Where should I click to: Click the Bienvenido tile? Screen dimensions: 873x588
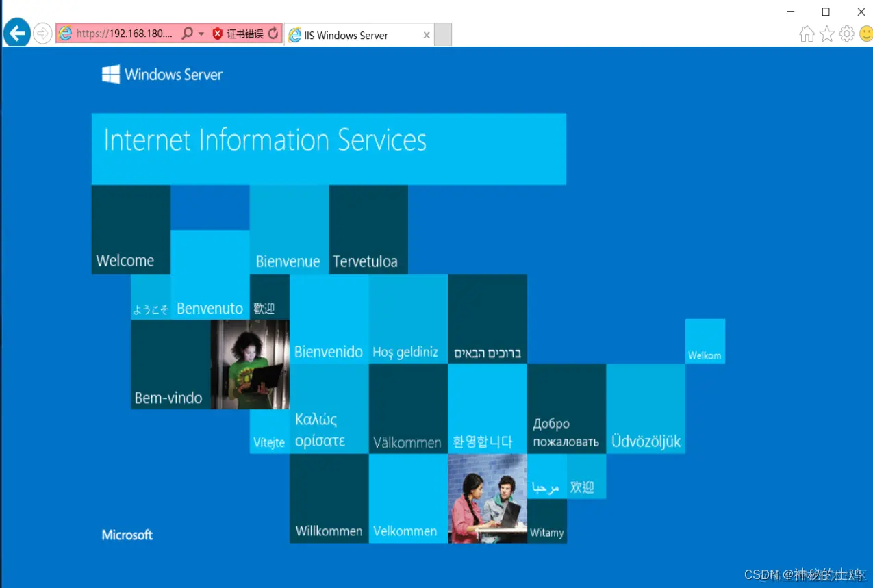tap(329, 319)
